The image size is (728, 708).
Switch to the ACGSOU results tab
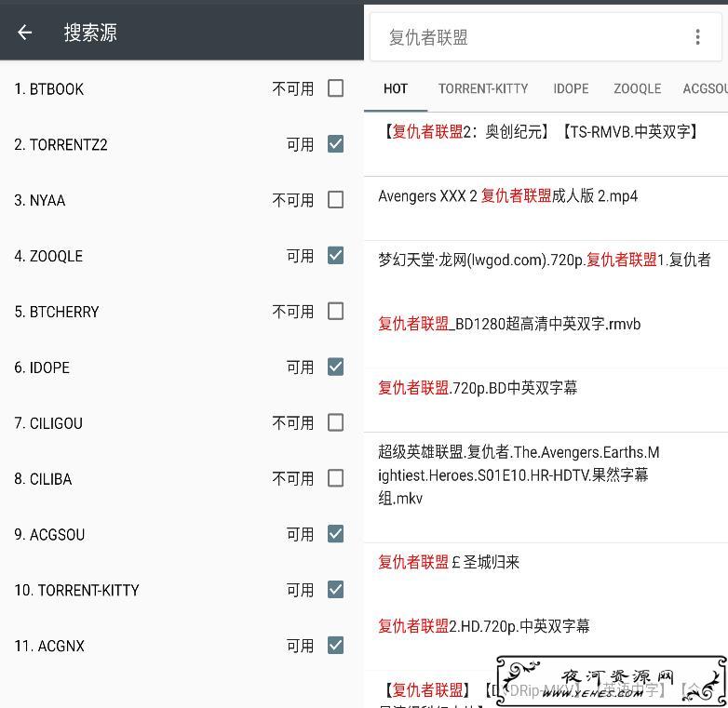click(706, 88)
